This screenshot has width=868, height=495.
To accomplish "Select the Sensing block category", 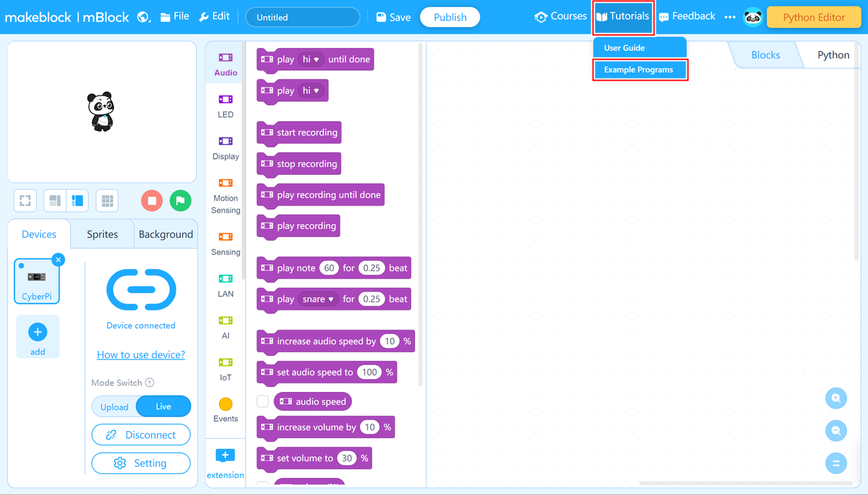I will [x=226, y=244].
